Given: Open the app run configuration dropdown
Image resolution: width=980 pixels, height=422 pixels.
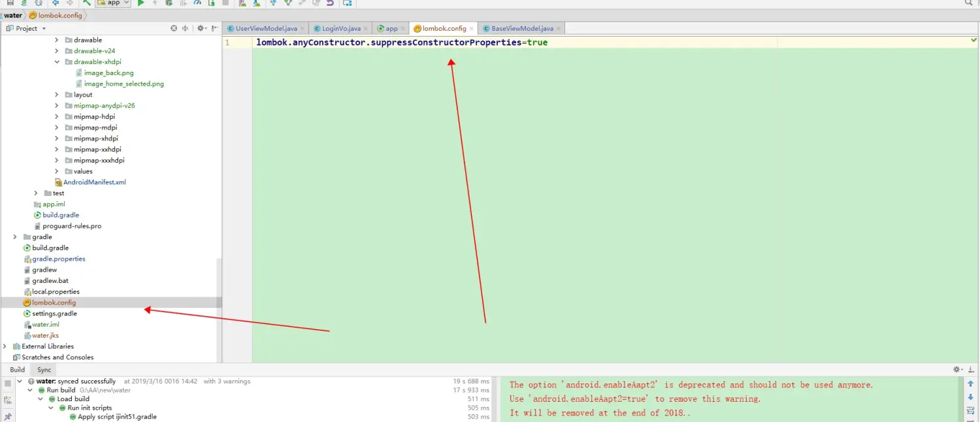Looking at the screenshot, I should 114,3.
